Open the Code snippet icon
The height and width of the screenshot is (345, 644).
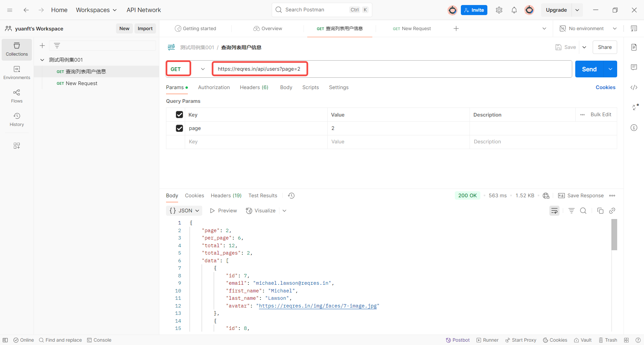tap(634, 87)
